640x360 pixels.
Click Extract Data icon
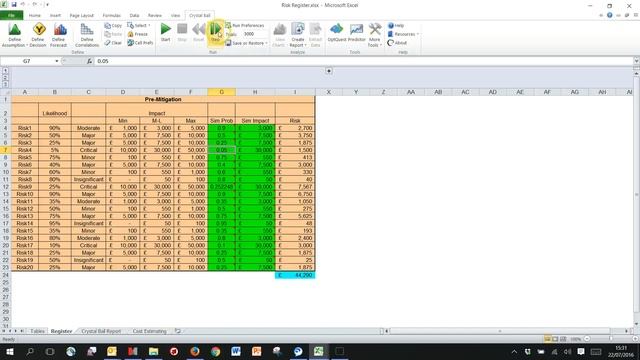click(315, 35)
